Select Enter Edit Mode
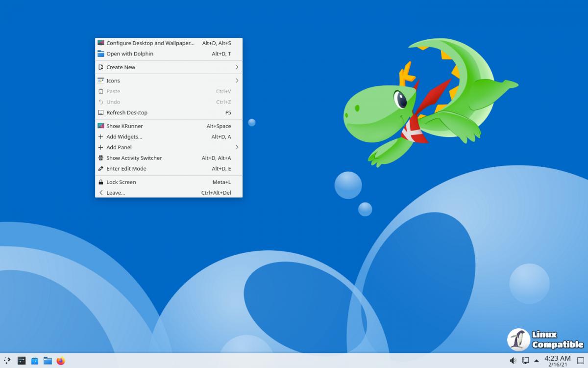The image size is (588, 368). coord(126,169)
